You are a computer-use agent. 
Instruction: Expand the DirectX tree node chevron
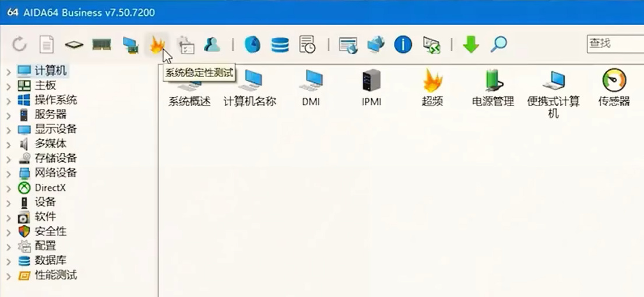click(9, 188)
